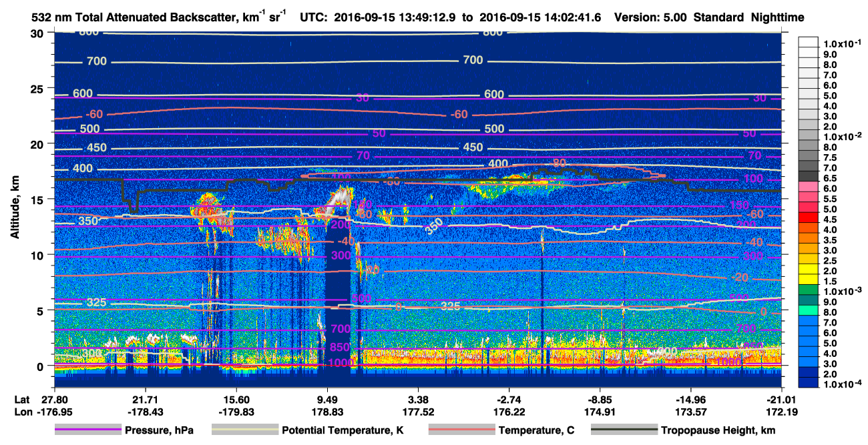Viewport: 868px width, 445px height.
Task: Click the longitude value '178.83'
Action: click(327, 412)
